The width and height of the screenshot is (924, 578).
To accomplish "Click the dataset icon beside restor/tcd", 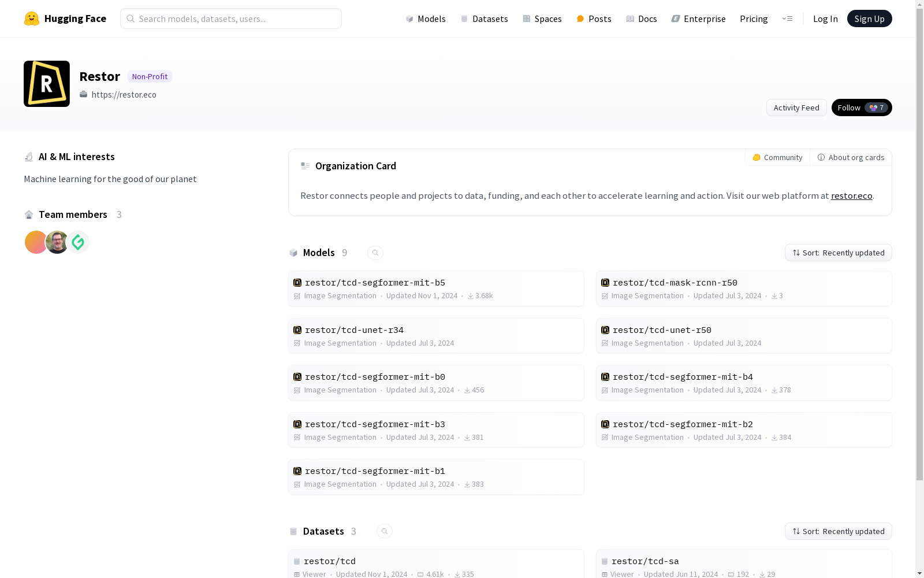I will (297, 561).
